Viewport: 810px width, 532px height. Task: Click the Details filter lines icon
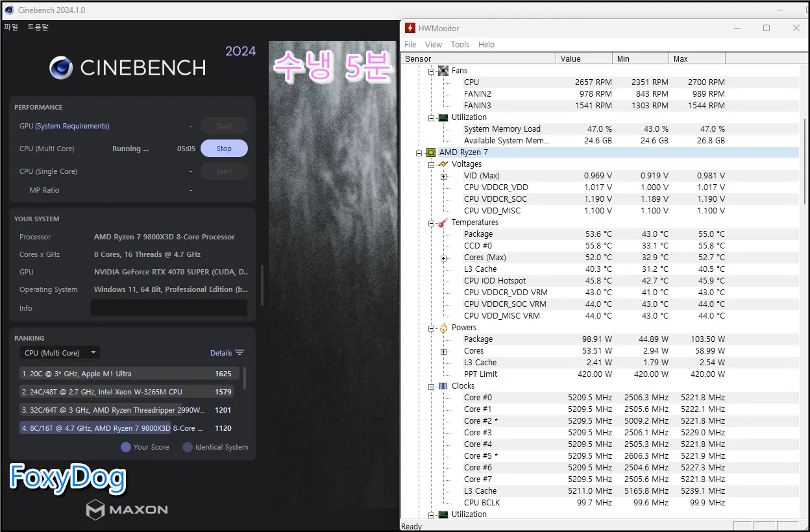[x=239, y=353]
